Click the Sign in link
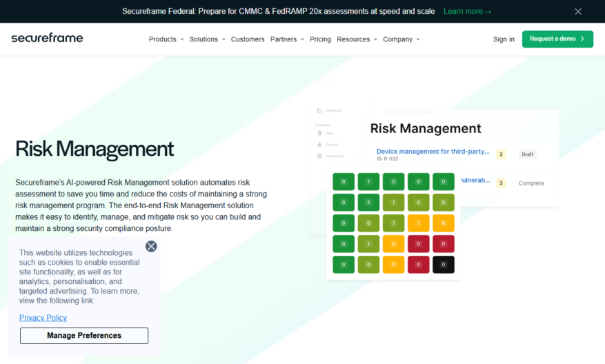The image size is (605, 364). [x=504, y=39]
